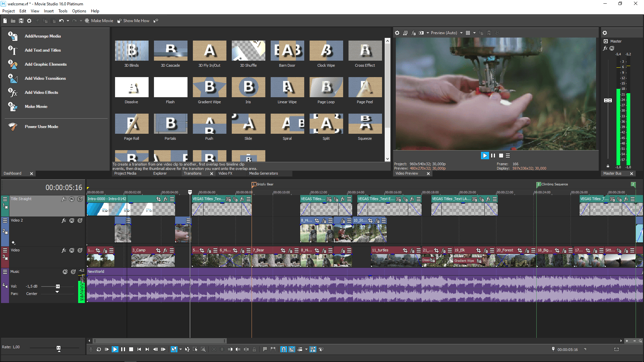
Task: Select Add/Arrange Media in Dashboard
Action: click(43, 36)
